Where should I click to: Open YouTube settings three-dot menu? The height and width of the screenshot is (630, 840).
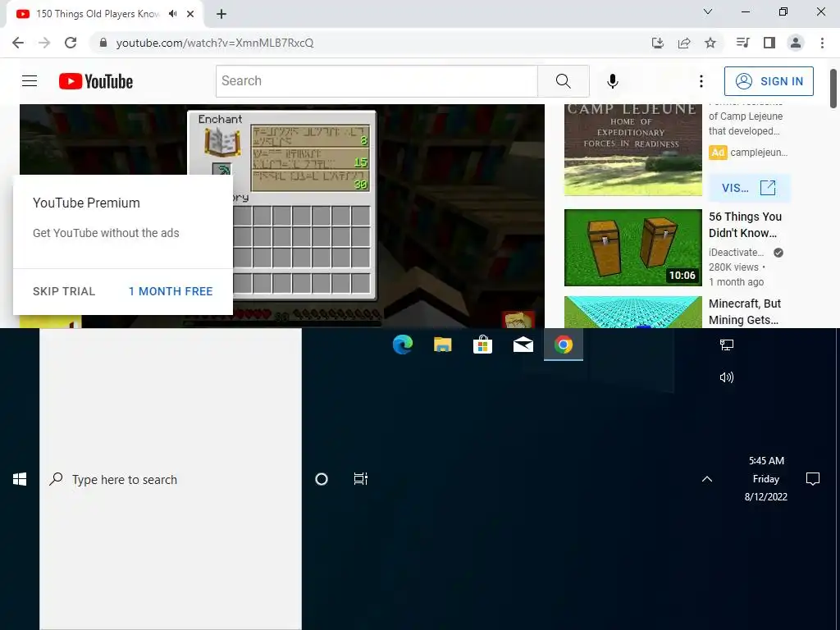701,81
